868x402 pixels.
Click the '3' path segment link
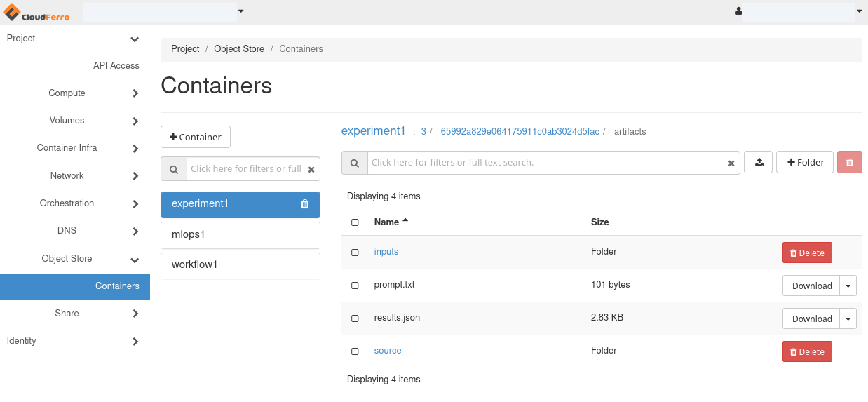(x=423, y=131)
